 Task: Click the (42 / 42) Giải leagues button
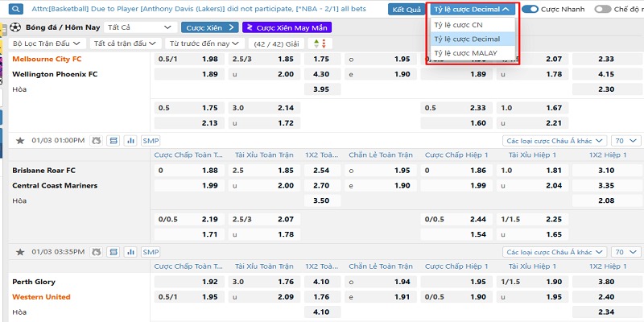[276, 43]
